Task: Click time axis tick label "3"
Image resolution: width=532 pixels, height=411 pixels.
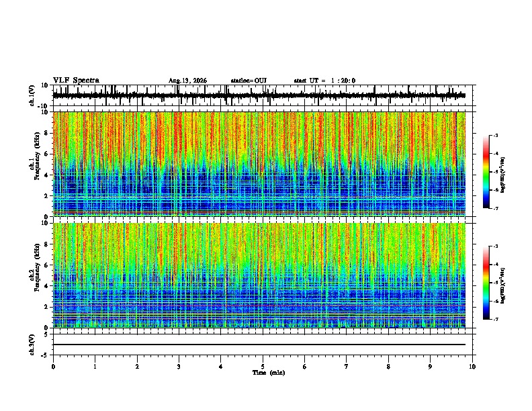Action: [x=179, y=367]
